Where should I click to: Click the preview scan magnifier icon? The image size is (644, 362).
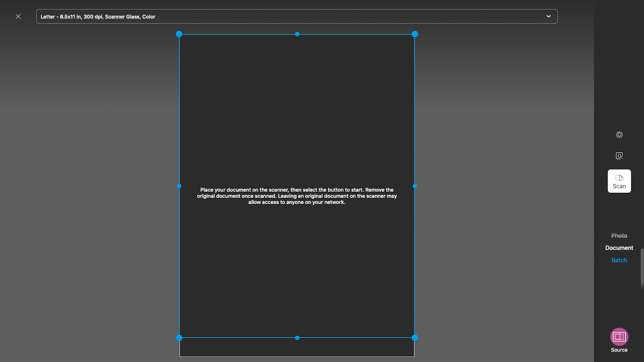point(619,156)
